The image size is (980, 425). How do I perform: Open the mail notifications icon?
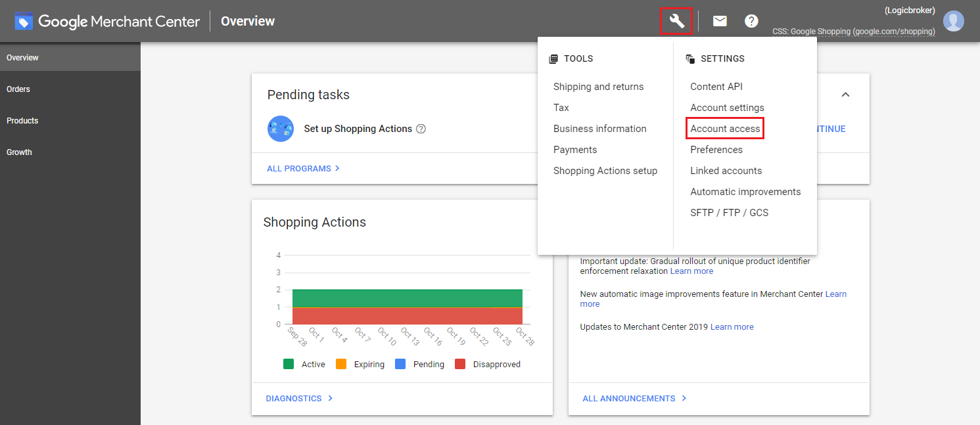pos(720,21)
